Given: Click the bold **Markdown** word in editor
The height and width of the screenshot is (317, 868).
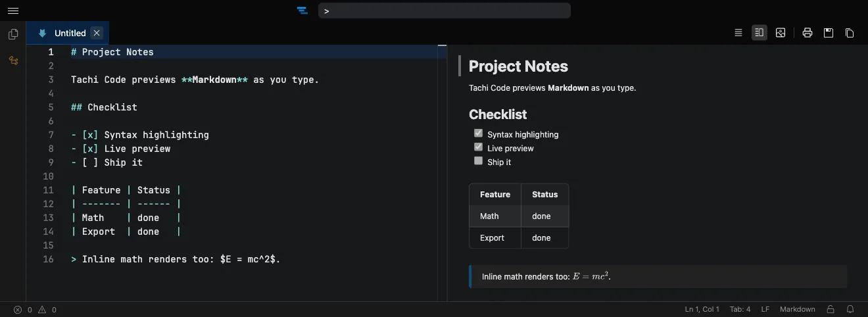Looking at the screenshot, I should tap(215, 80).
